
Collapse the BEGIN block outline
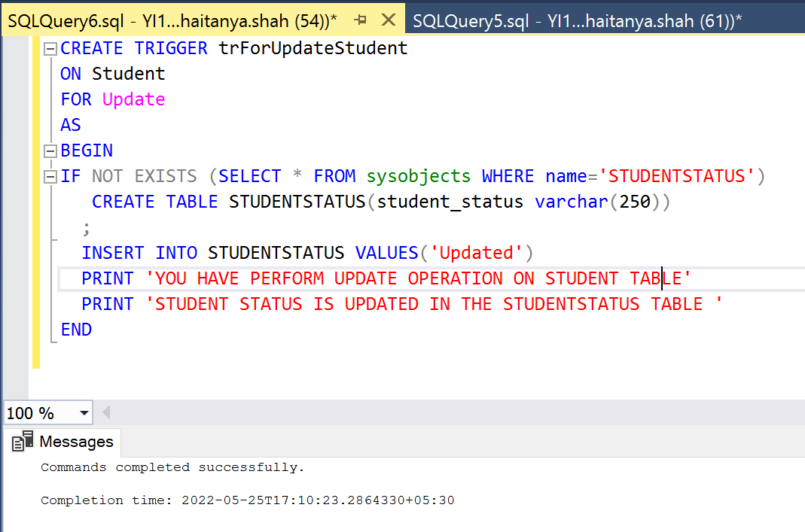pos(49,150)
